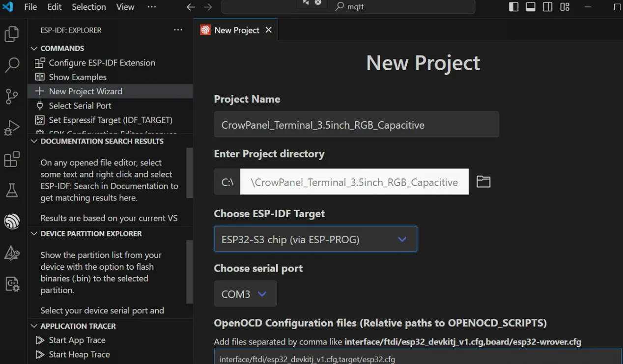Toggle the bottom panel layout icon

(531, 7)
